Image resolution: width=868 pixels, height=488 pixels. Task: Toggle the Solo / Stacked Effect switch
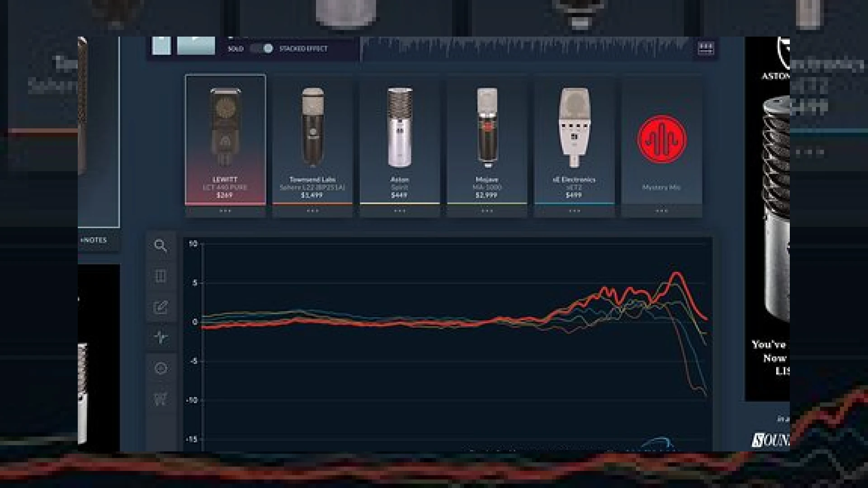pyautogui.click(x=262, y=48)
